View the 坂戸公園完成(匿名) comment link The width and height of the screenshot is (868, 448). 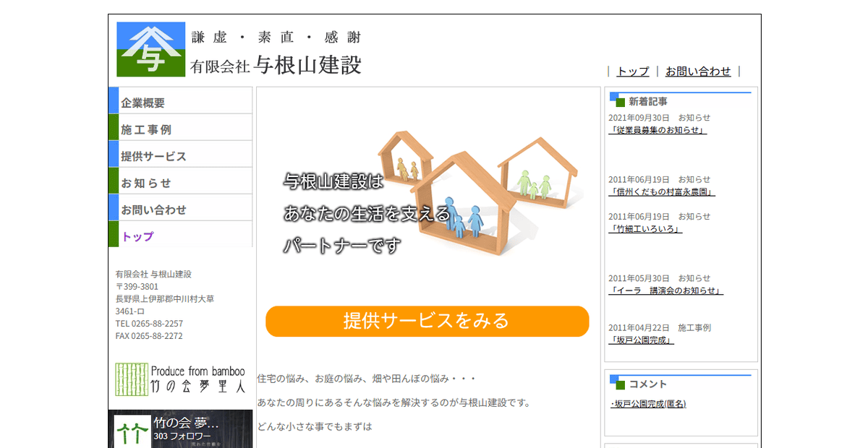649,404
